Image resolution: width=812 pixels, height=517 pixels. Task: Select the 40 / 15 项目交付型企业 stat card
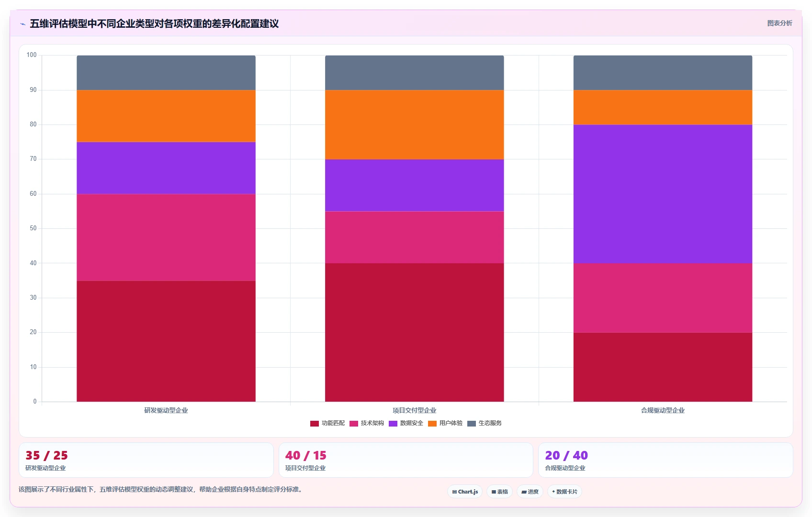[406, 460]
